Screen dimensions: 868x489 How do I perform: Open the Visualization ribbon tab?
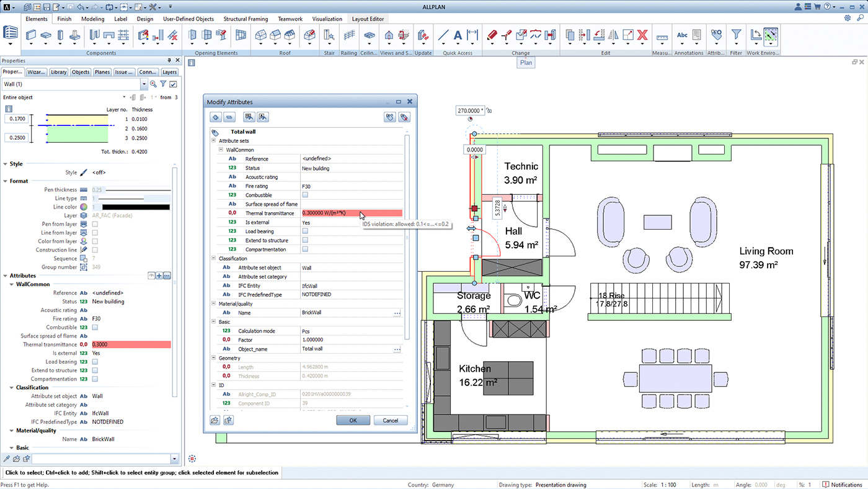(327, 19)
